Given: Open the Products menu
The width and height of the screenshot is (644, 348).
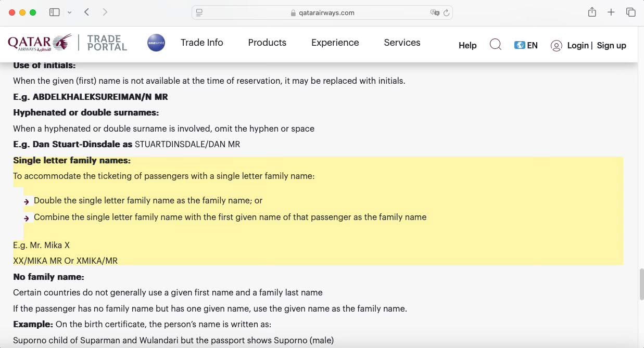Looking at the screenshot, I should click(267, 43).
